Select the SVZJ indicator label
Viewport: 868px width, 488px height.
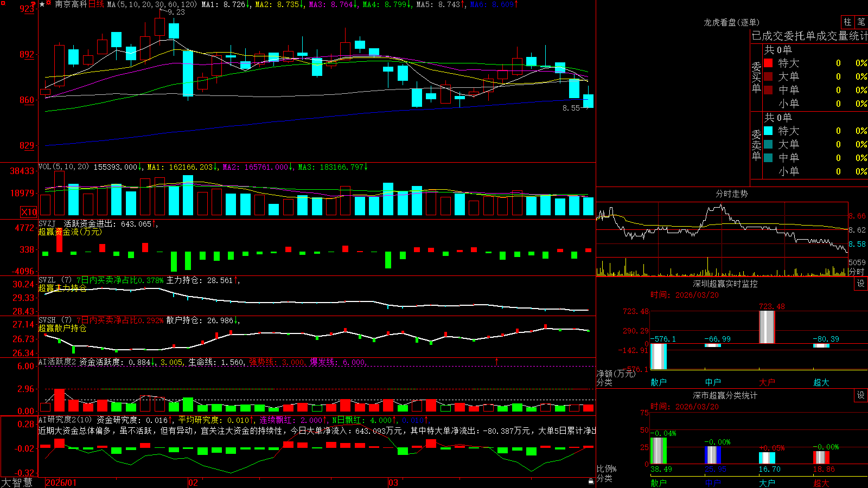[47, 223]
